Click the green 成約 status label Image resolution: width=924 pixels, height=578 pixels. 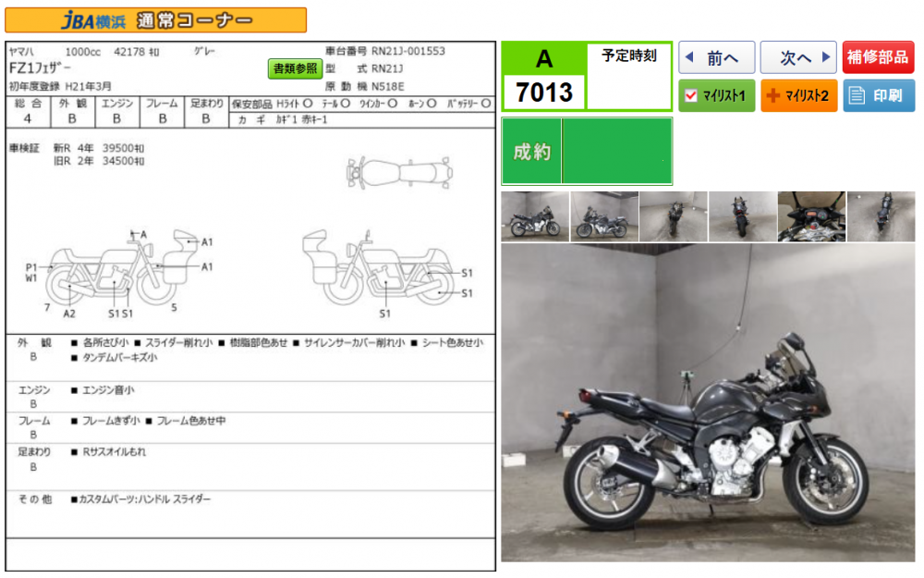tap(531, 153)
